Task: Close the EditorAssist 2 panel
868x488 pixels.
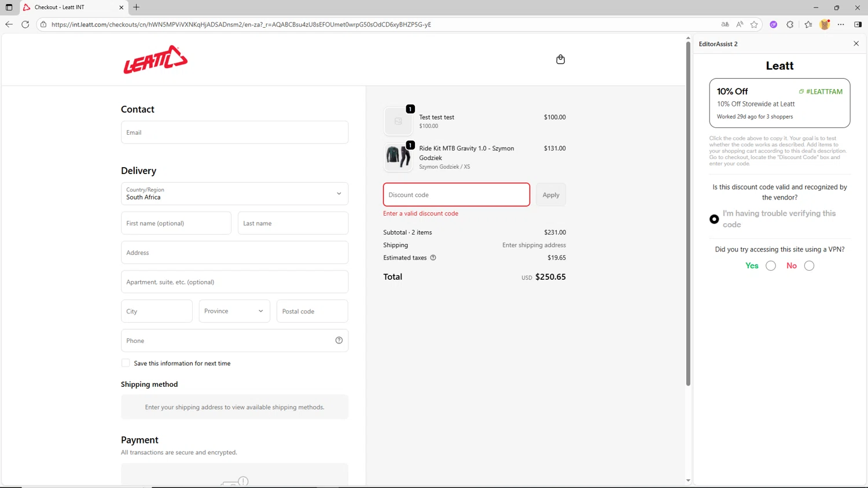Action: [x=856, y=43]
